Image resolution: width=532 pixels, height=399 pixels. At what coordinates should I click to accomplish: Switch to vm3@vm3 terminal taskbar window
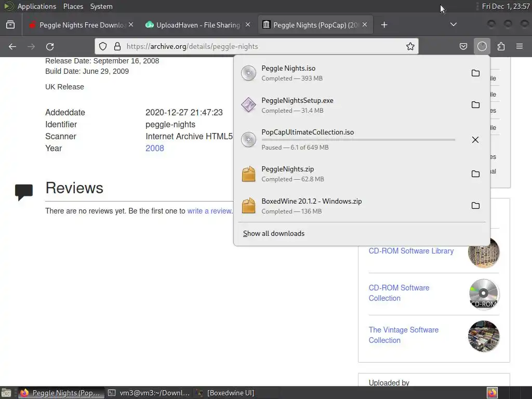pyautogui.click(x=149, y=393)
